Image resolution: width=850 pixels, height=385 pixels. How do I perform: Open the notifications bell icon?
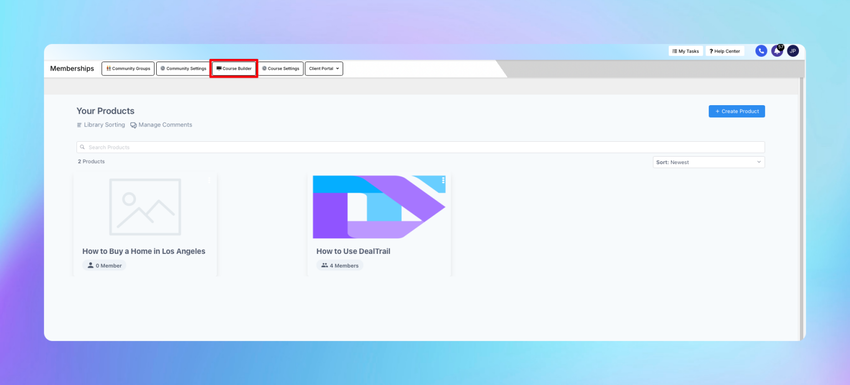777,51
